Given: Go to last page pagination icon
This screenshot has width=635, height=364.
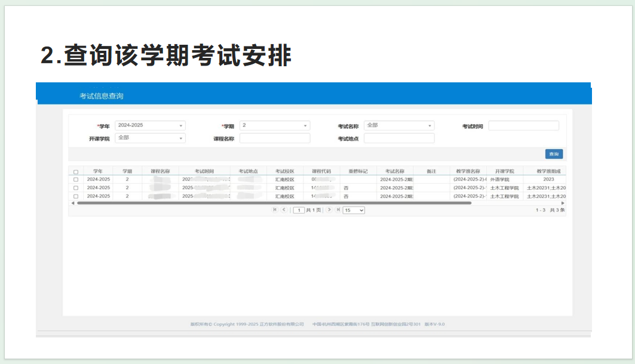Looking at the screenshot, I should (x=338, y=209).
